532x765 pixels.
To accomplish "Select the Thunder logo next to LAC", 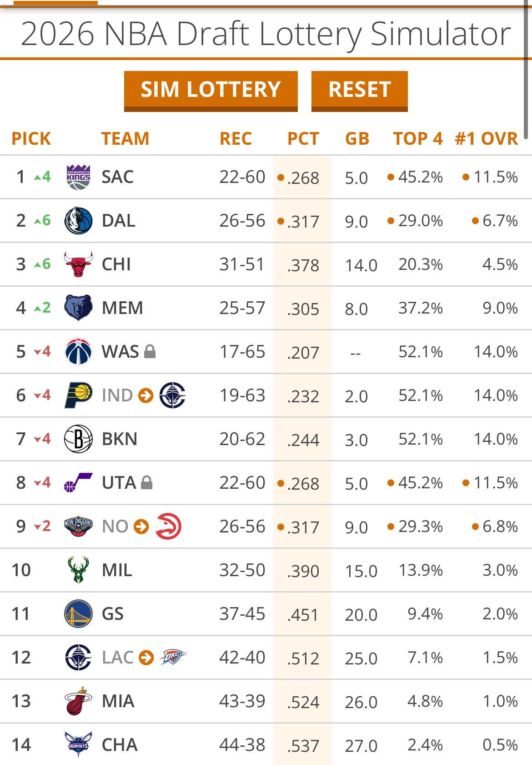I will (173, 657).
